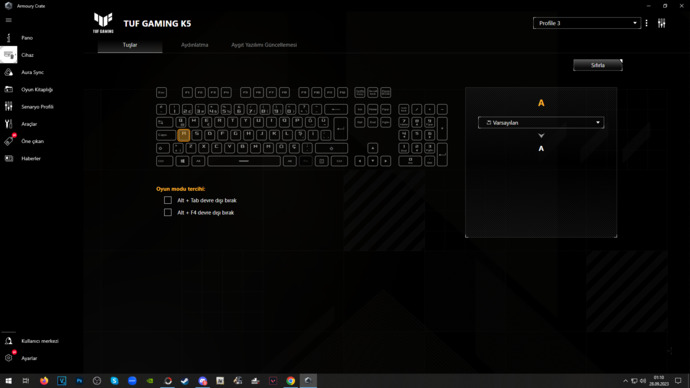The width and height of the screenshot is (690, 388).
Task: Open Senaryo Profili in the sidebar
Action: (x=37, y=107)
